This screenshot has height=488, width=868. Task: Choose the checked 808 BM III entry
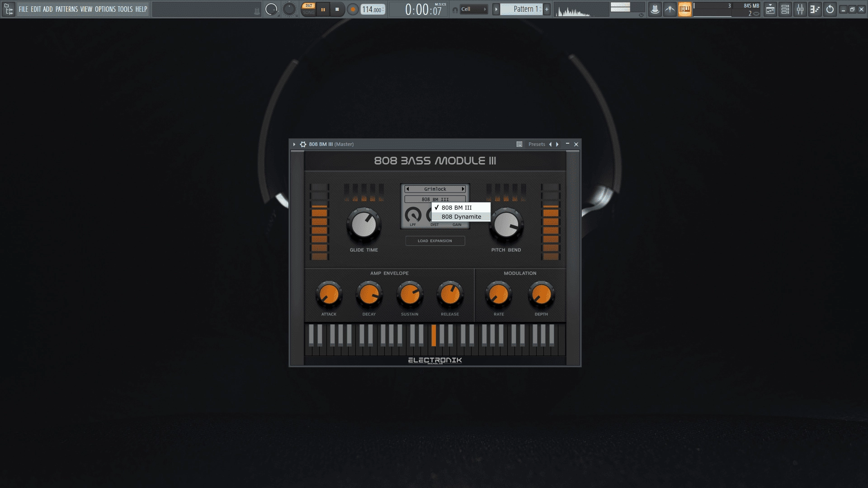(461, 208)
